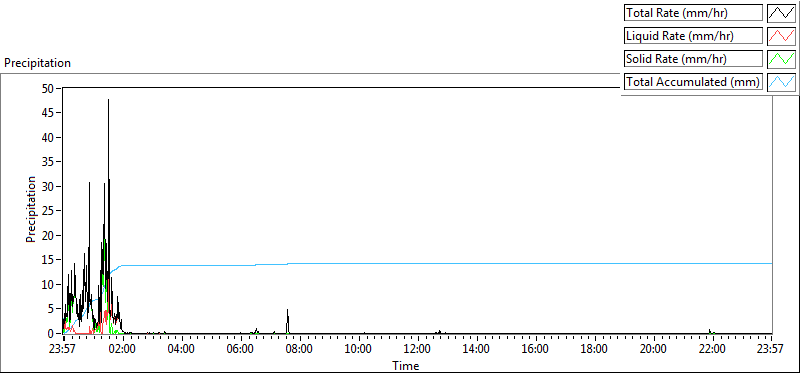Click the Total Accumulated blue line sample icon
Screen dimensions: 800x373
point(781,82)
